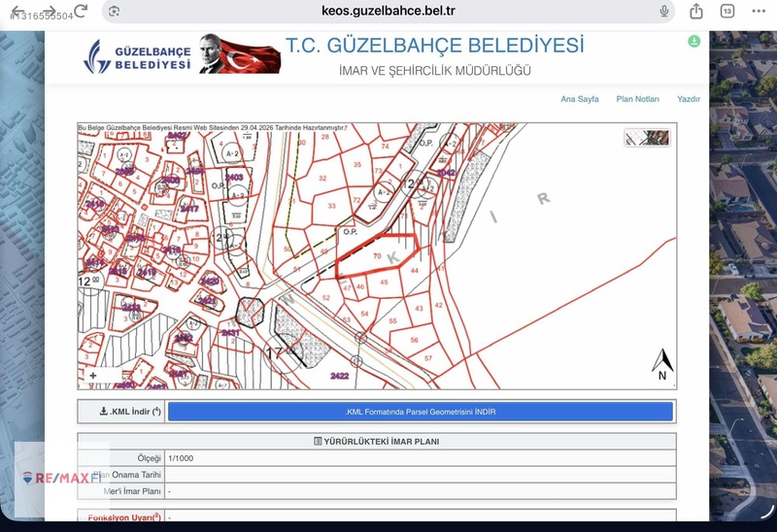Screen dimensions: 777x532
Task: Tap the microphone icon in the address bar
Action: click(x=664, y=11)
